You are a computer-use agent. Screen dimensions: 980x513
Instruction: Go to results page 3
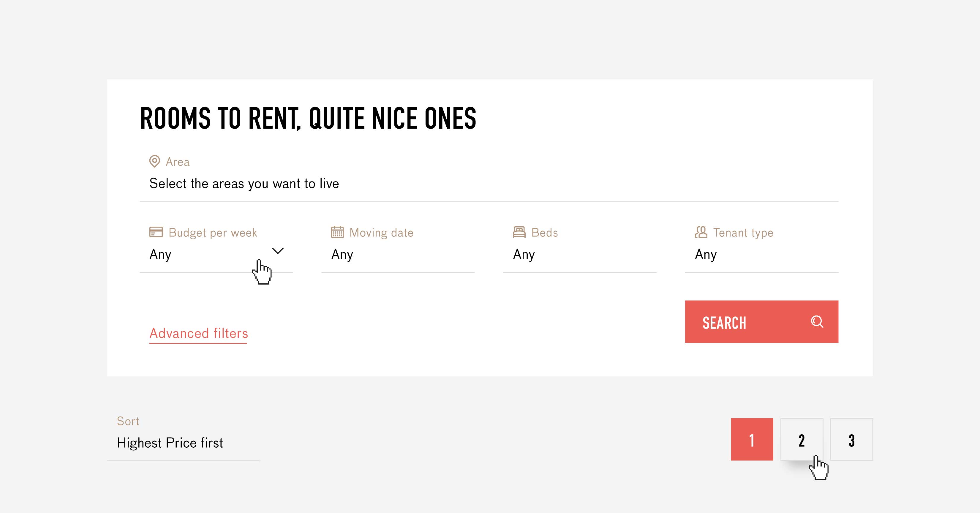tap(852, 440)
